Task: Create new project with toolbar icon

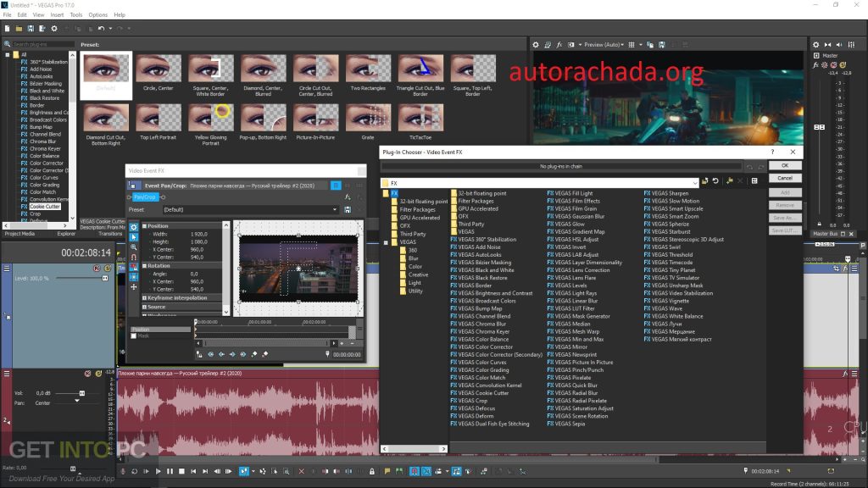Action: [x=7, y=28]
